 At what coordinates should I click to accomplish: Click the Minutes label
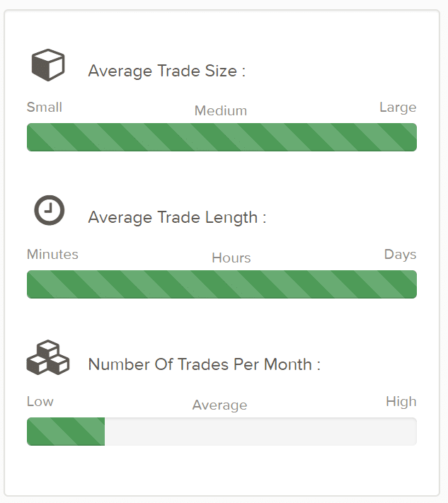pos(52,255)
